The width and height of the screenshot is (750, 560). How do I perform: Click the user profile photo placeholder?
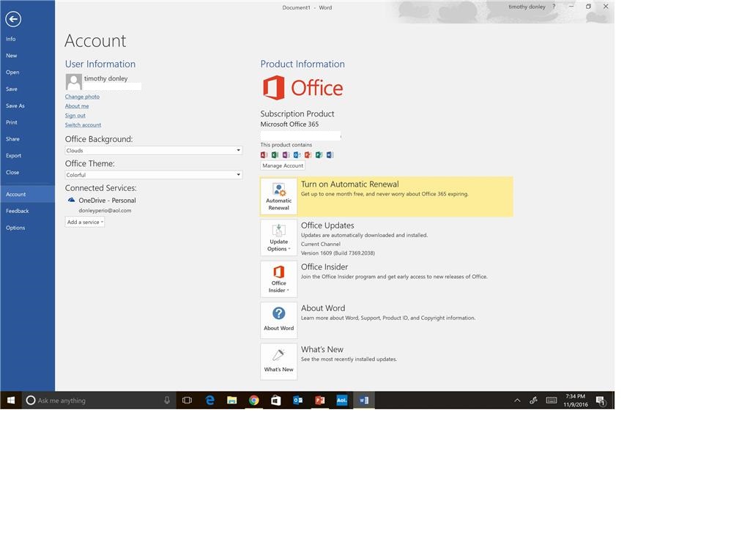pyautogui.click(x=74, y=82)
